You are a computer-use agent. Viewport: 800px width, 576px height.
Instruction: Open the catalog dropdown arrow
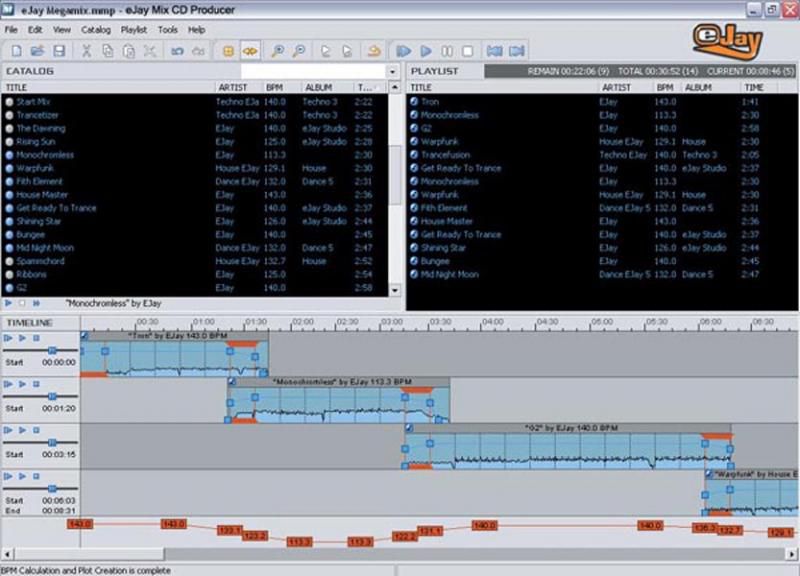[392, 72]
